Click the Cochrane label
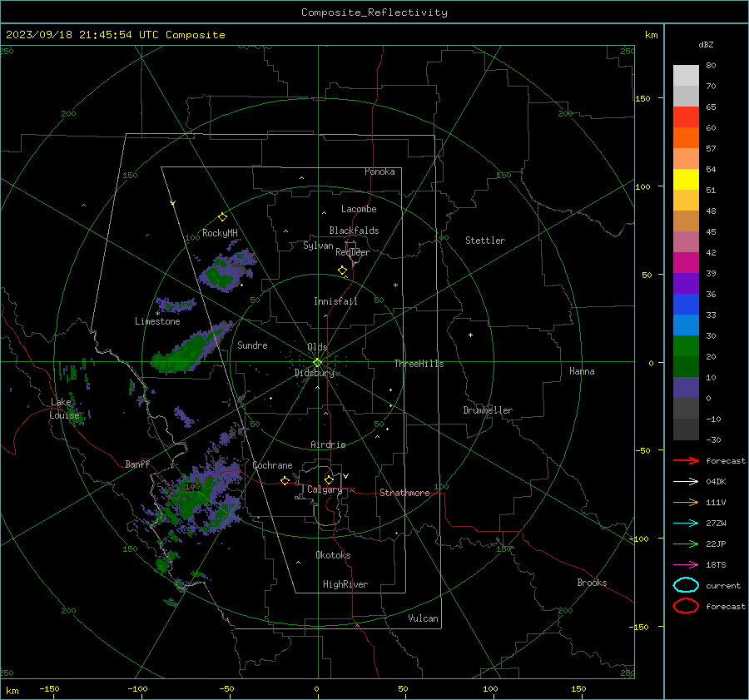Viewport: 749px width, 700px height. [x=272, y=465]
